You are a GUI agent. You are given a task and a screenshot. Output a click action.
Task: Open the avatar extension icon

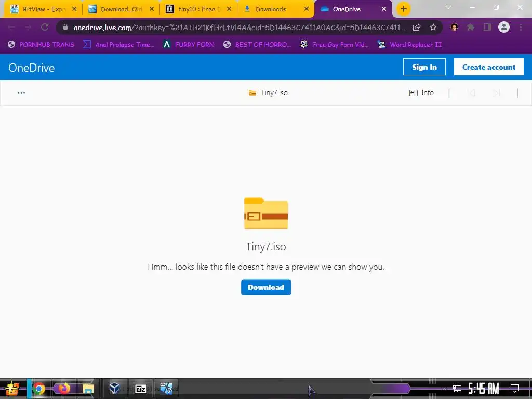(454, 27)
